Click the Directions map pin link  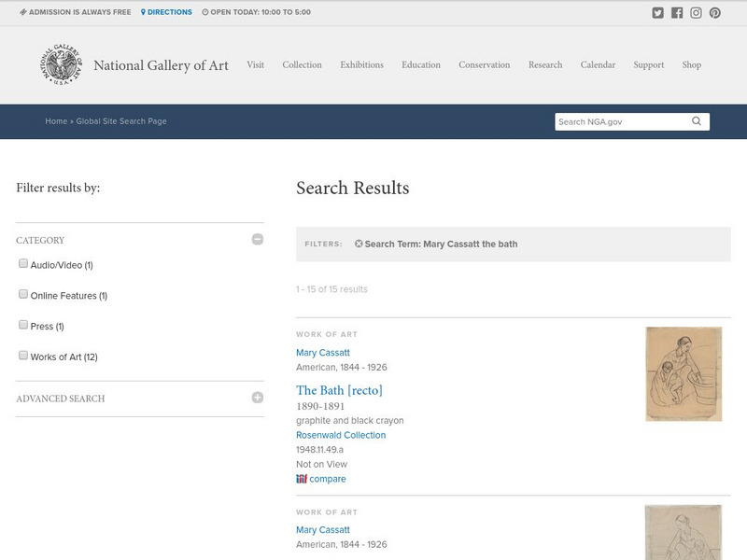click(166, 12)
